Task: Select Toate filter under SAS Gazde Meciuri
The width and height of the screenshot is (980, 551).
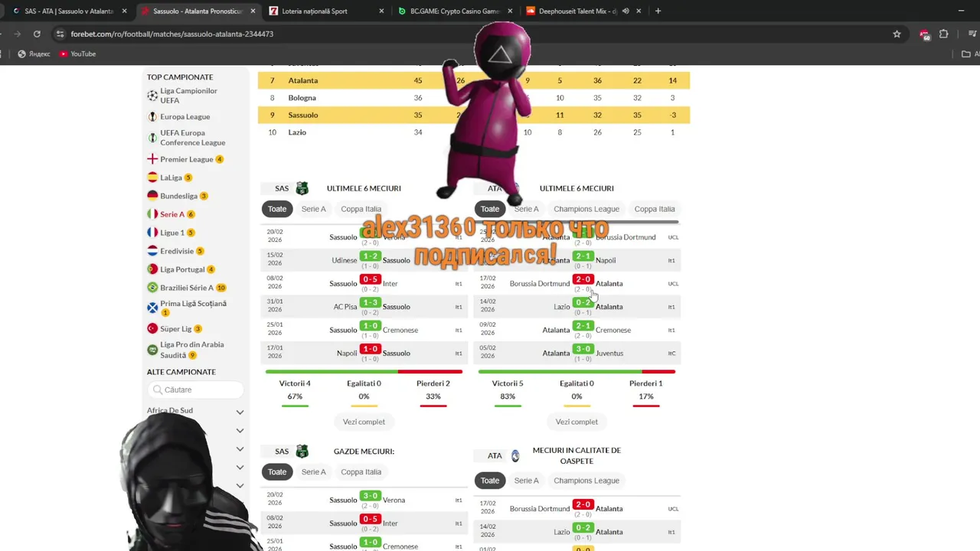Action: coord(277,472)
